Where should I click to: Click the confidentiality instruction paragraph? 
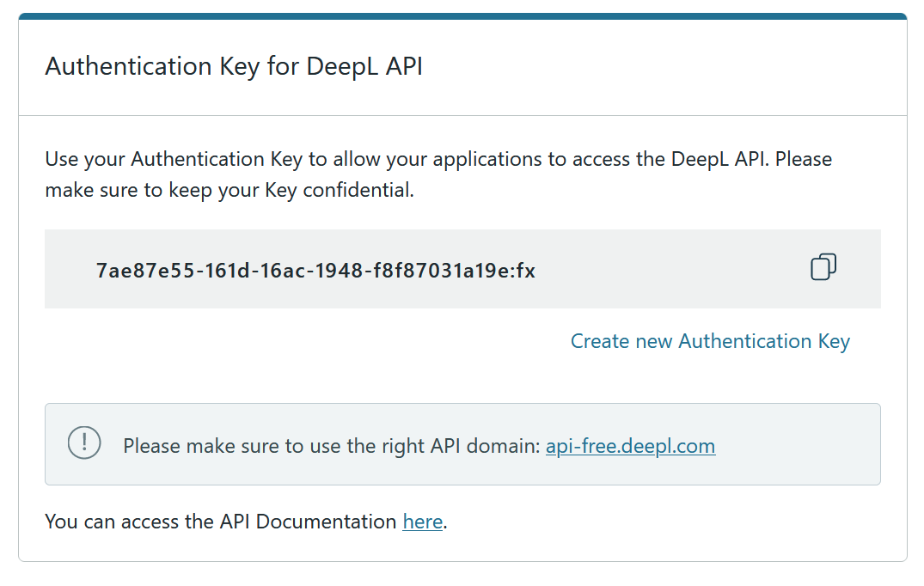pos(438,174)
